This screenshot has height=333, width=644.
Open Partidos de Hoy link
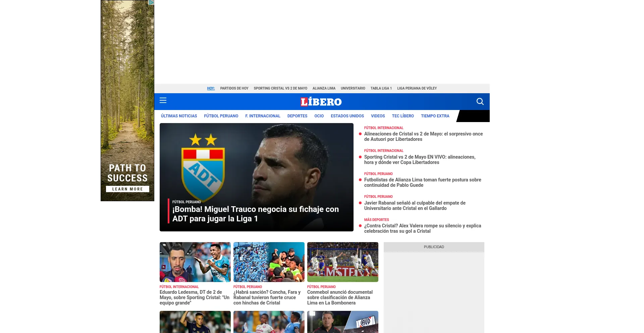[234, 89]
